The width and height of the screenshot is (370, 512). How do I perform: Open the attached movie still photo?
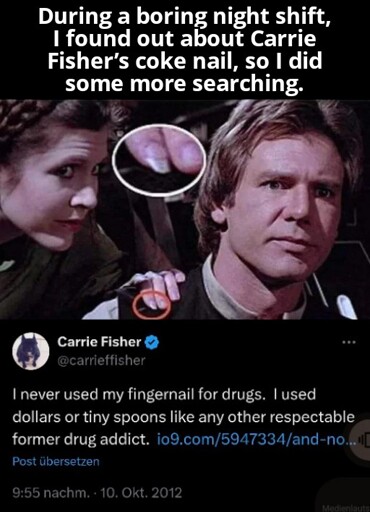click(185, 209)
